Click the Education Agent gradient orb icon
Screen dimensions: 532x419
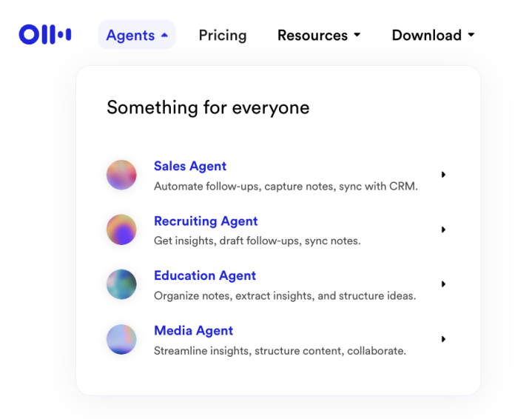click(121, 284)
